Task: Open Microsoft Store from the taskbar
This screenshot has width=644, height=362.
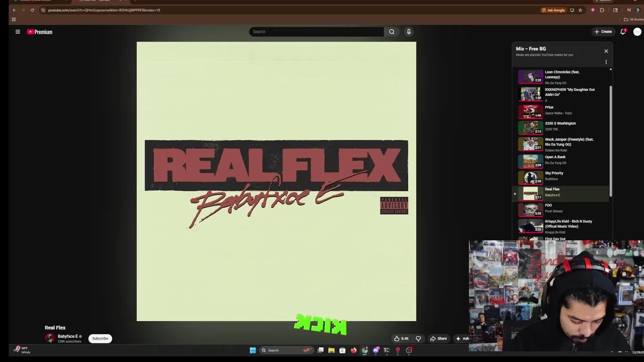Action: click(342, 350)
